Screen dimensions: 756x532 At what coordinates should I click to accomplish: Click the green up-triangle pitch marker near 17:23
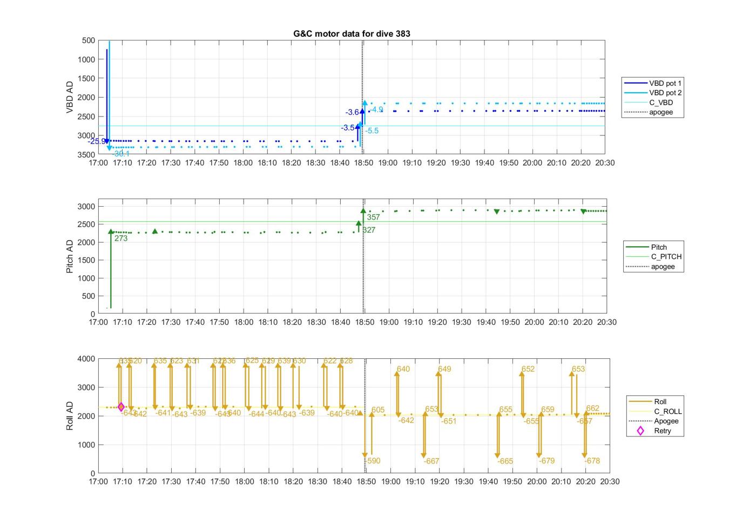click(x=155, y=231)
